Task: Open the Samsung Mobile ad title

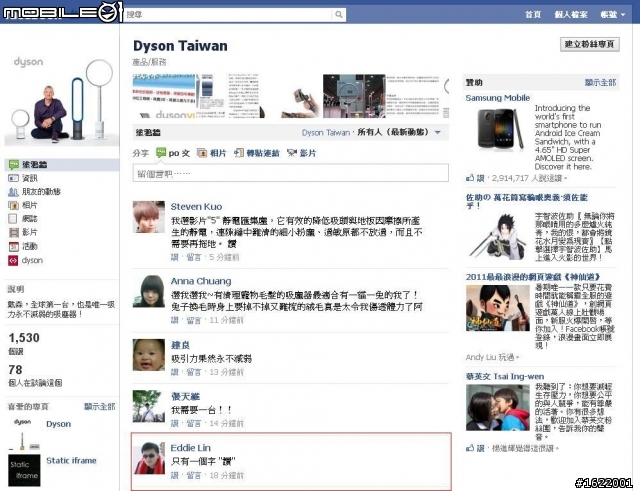Action: click(498, 98)
